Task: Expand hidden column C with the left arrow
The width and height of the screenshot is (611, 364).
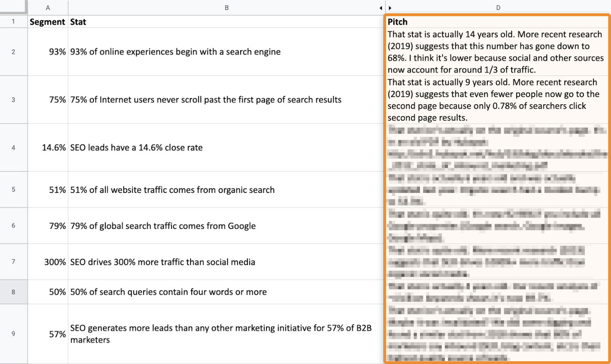Action: 381,7
